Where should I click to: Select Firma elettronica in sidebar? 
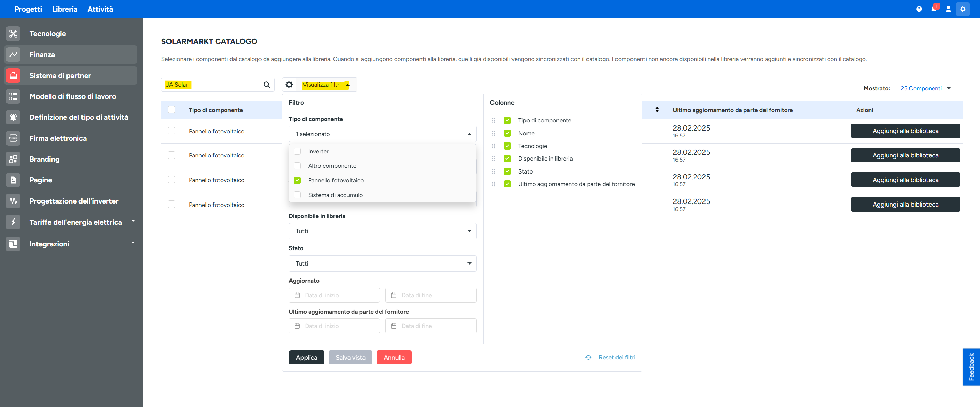(58, 138)
